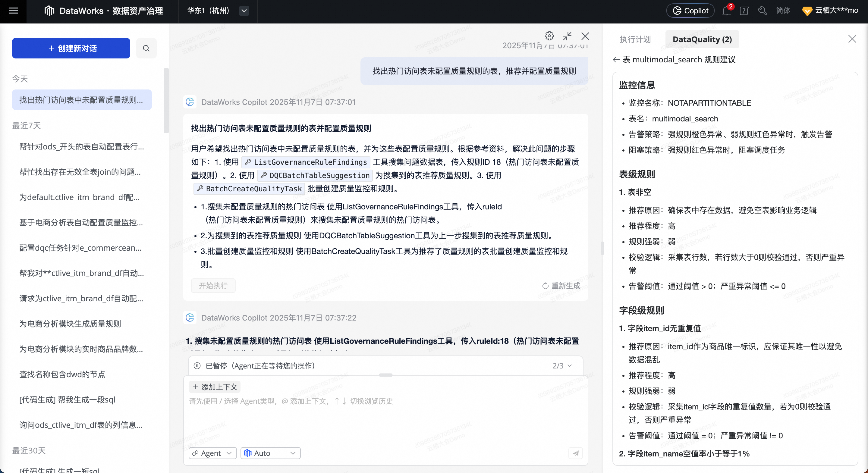Switch to the 执行计划 tab
This screenshot has height=473, width=868.
635,39
